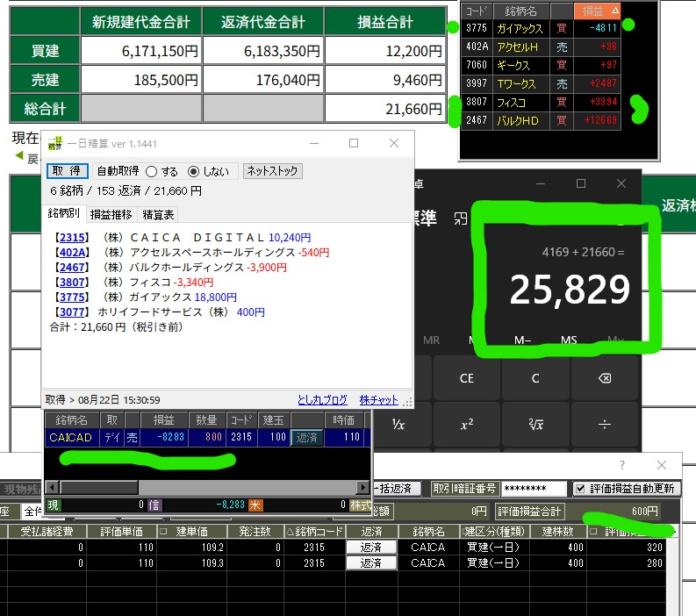Click the 発注数 column header
The height and width of the screenshot is (616, 696).
click(255, 531)
